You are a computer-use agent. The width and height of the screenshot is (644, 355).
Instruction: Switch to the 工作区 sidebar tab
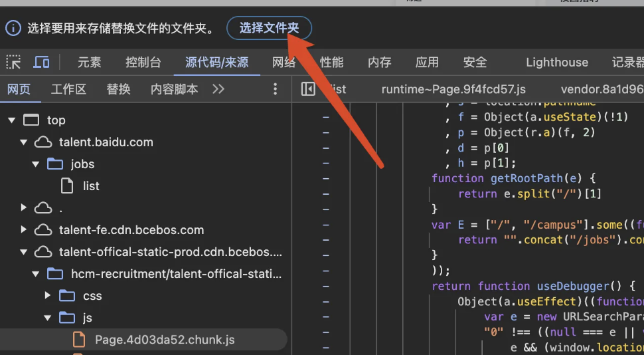69,89
